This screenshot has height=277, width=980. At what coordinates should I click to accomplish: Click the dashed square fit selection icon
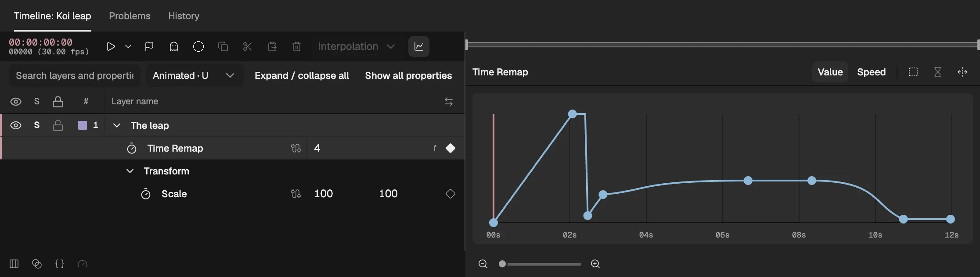point(913,72)
